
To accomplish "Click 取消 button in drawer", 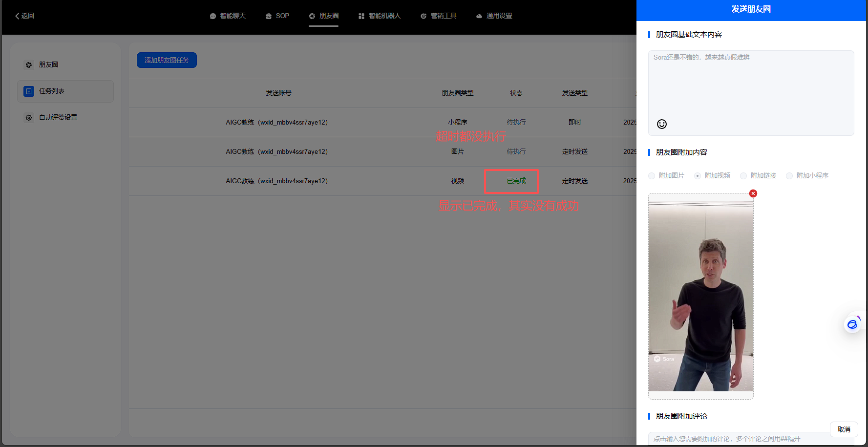I will pyautogui.click(x=844, y=429).
